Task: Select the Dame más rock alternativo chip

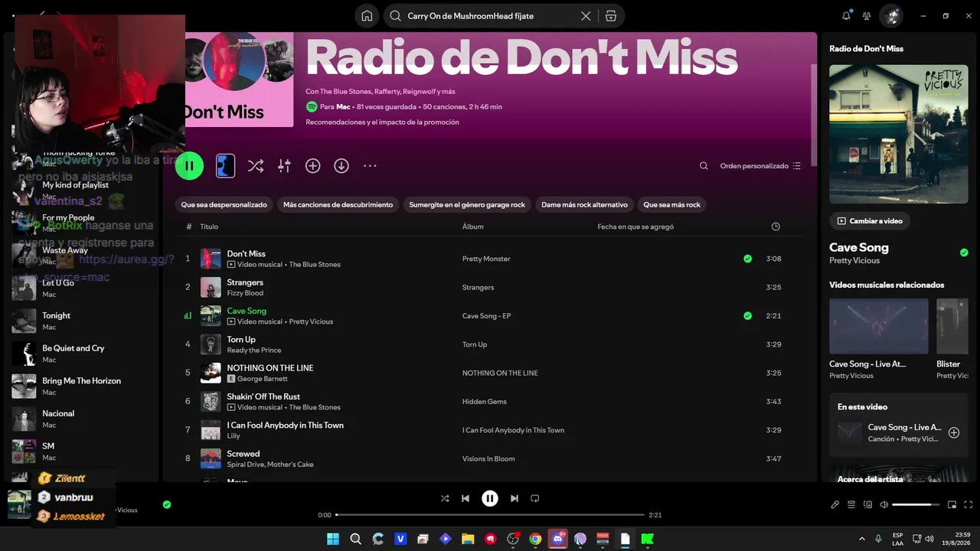Action: (x=584, y=204)
